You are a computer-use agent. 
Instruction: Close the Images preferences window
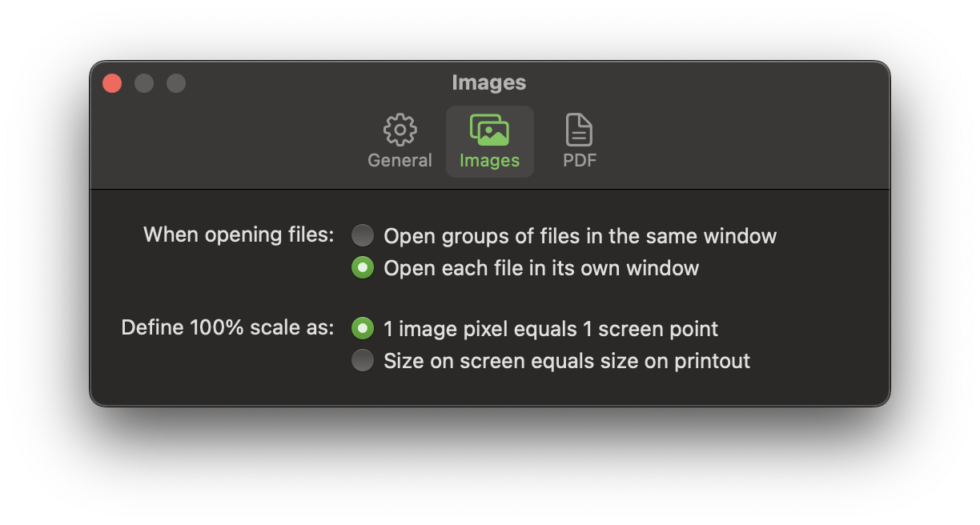tap(112, 83)
